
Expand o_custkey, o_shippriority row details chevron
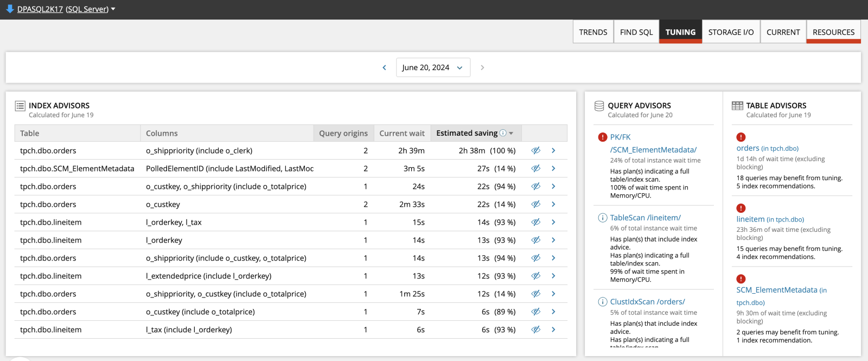click(x=553, y=186)
